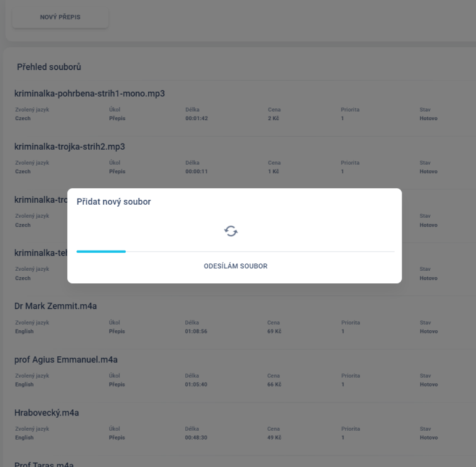
Task: Click the ODESÍLÁM SOUBOR label
Action: (x=236, y=266)
